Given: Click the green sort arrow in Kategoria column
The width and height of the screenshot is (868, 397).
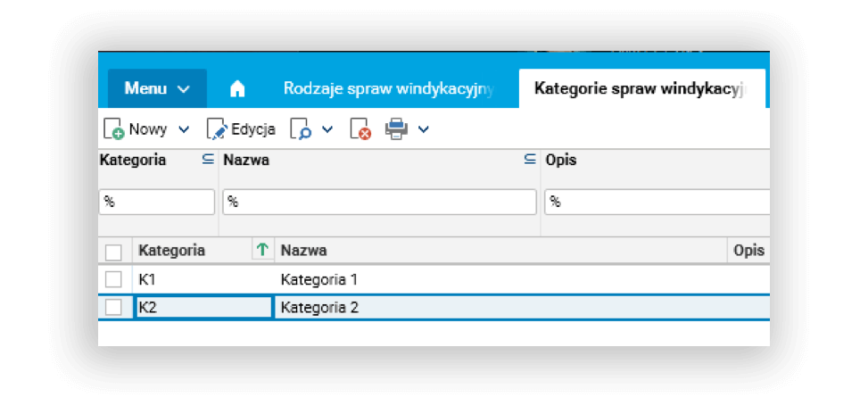Looking at the screenshot, I should pos(262,251).
